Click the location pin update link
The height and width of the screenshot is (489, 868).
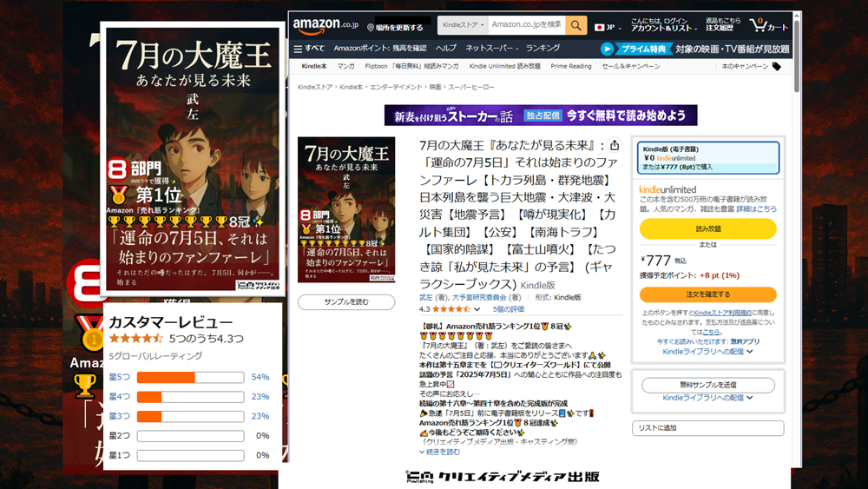(x=395, y=27)
